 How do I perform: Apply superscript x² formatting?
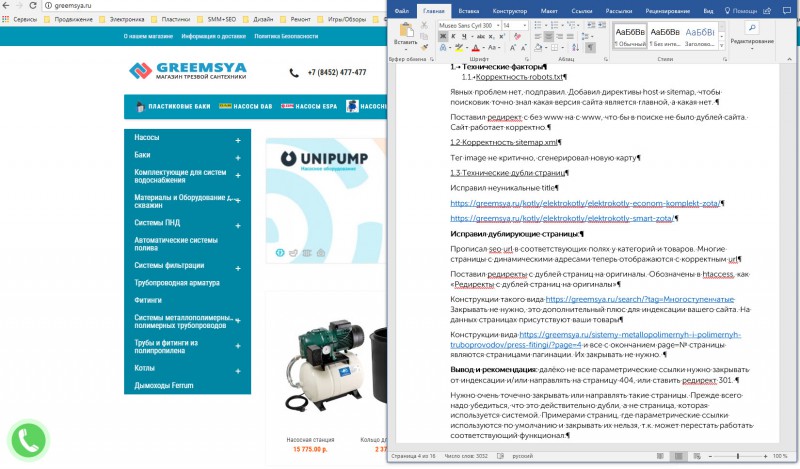point(502,37)
